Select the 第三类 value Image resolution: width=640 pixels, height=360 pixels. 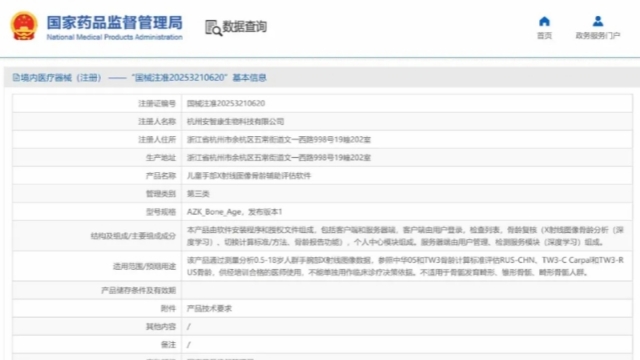coord(198,194)
